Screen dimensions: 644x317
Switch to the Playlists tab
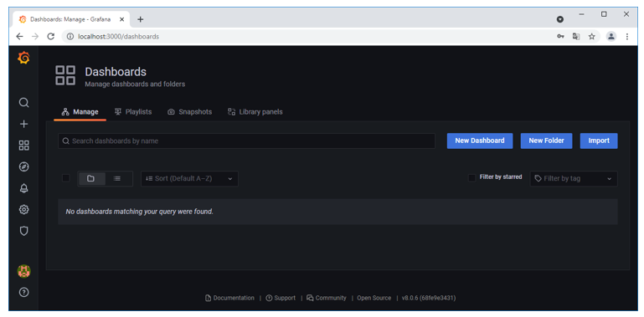click(133, 112)
